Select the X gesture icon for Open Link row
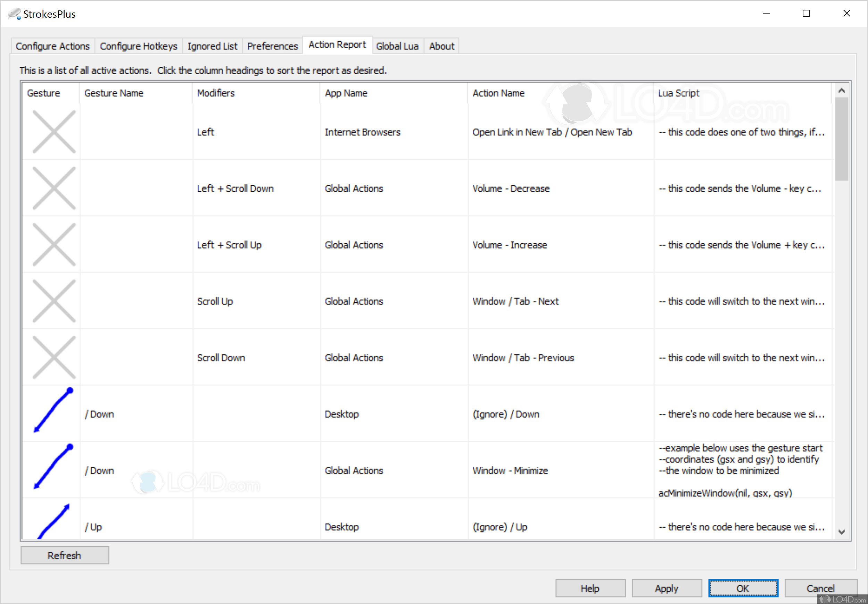The width and height of the screenshot is (868, 604). pyautogui.click(x=54, y=132)
